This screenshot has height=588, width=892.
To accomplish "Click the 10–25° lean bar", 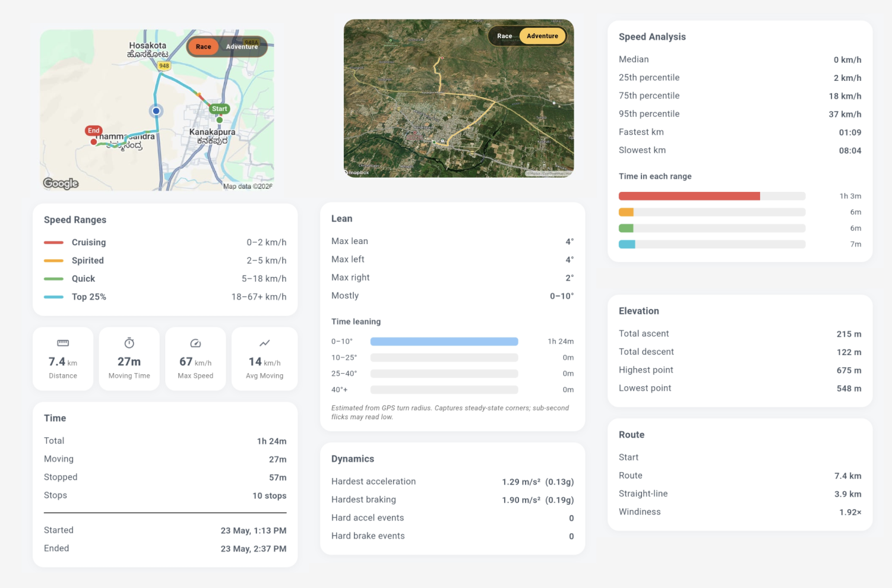I will pyautogui.click(x=444, y=358).
